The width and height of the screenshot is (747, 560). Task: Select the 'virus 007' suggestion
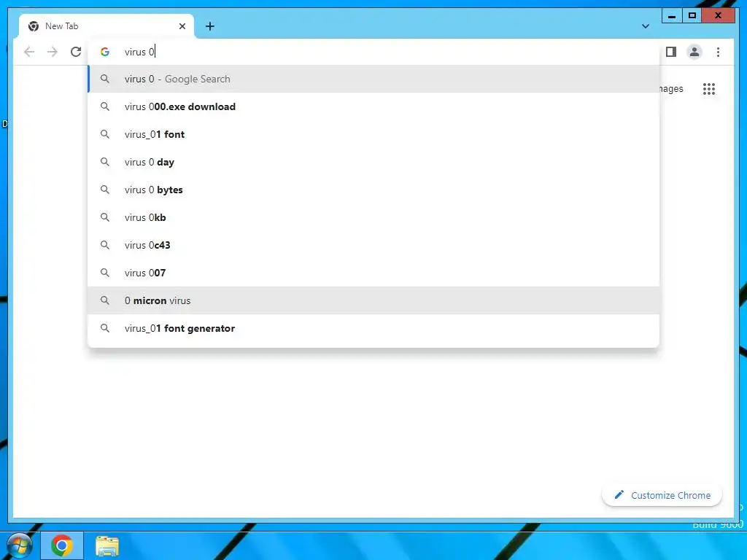pyautogui.click(x=373, y=273)
